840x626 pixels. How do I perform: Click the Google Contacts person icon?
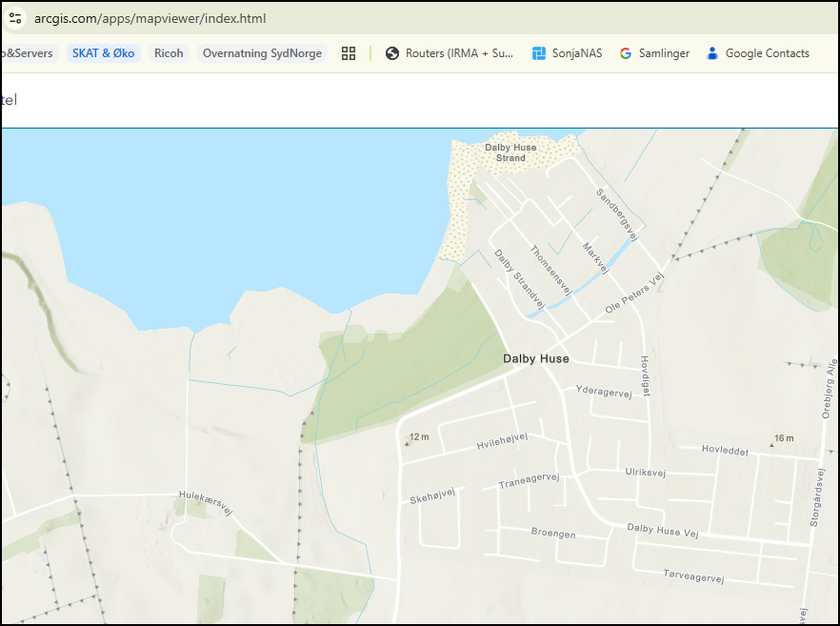pyautogui.click(x=711, y=53)
